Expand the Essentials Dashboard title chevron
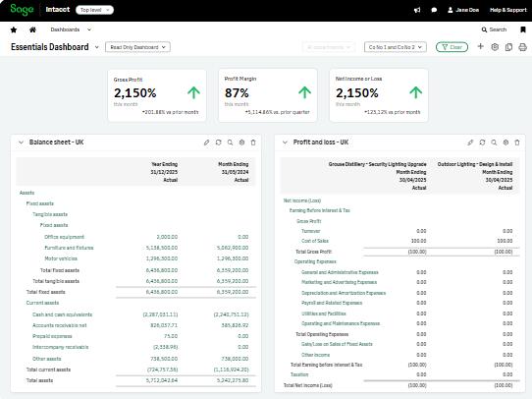Screen dimensions: 532x399 point(97,47)
